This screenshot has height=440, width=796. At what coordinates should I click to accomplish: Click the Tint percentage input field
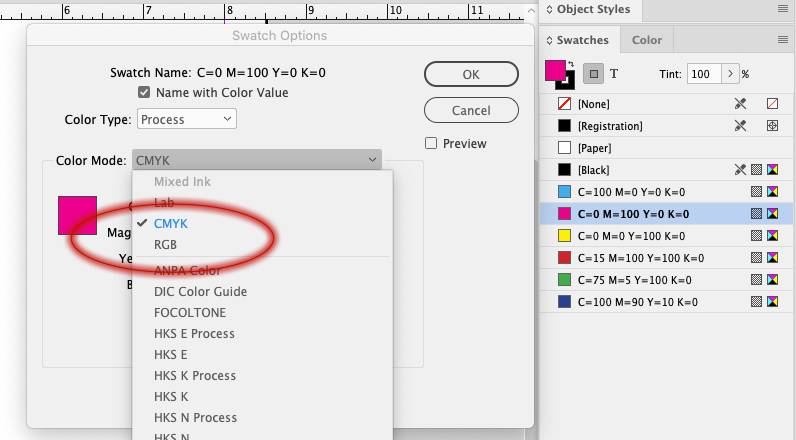coord(704,74)
